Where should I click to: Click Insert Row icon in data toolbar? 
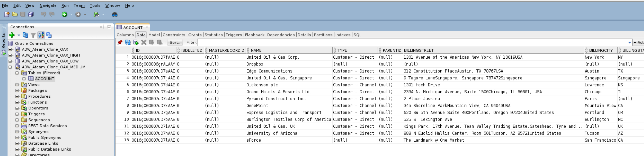pyautogui.click(x=136, y=43)
